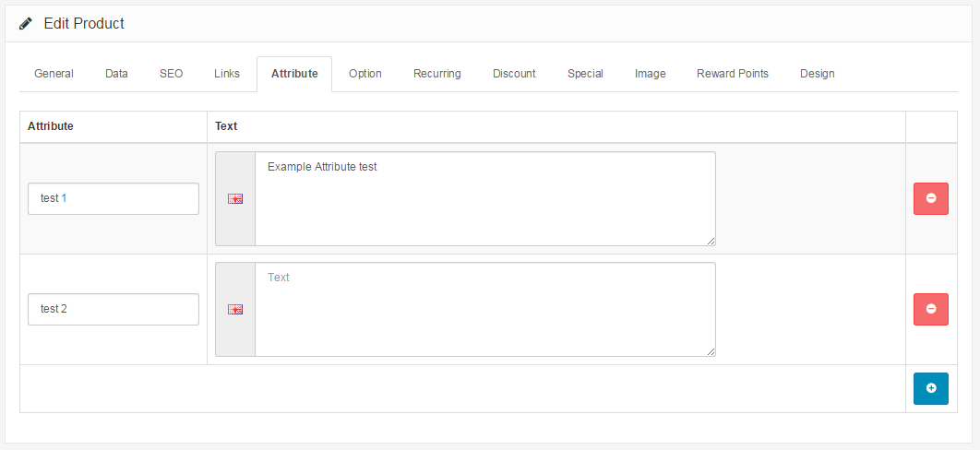The width and height of the screenshot is (980, 450).
Task: Click the flag icon in test 1 row
Action: [235, 198]
